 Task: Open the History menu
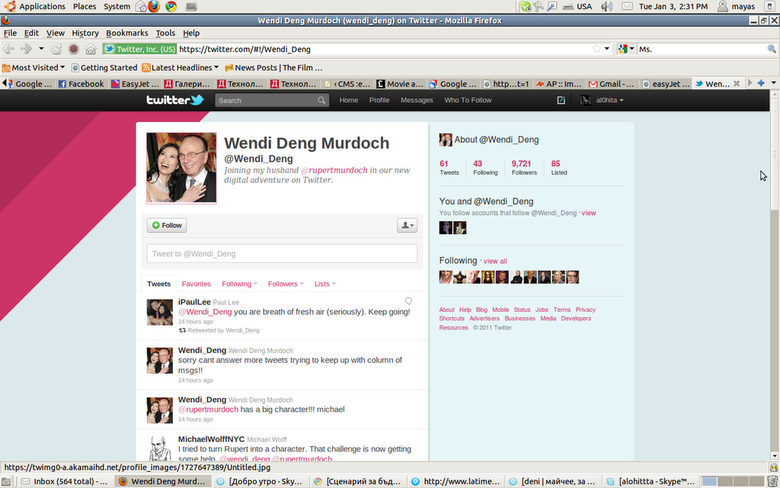[x=85, y=33]
